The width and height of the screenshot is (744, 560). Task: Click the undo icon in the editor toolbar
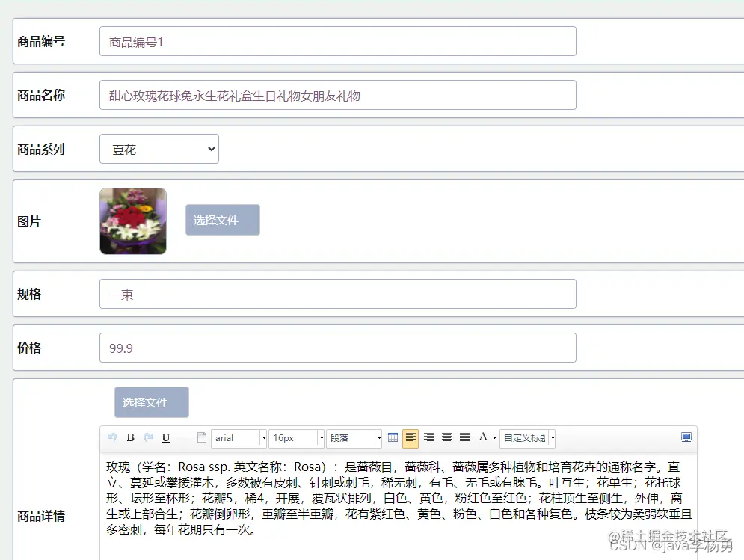pos(112,437)
